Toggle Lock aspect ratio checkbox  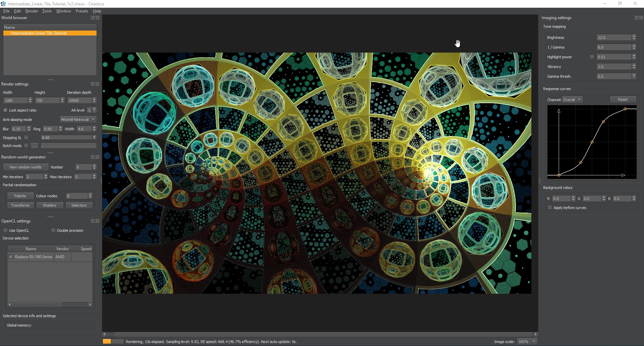tap(5, 110)
